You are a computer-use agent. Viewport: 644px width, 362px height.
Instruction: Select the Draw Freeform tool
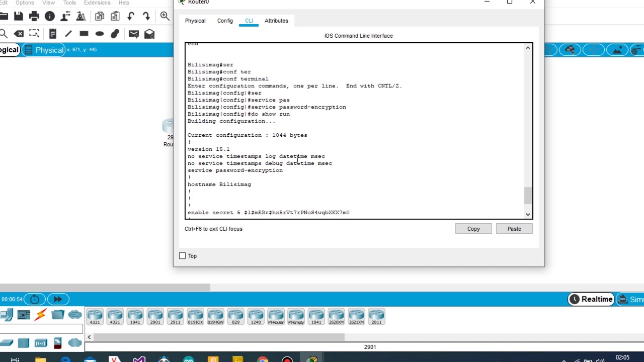115,34
